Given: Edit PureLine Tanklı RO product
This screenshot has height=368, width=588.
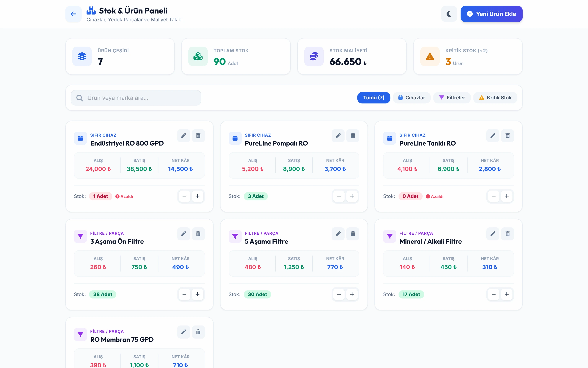Looking at the screenshot, I should (493, 136).
